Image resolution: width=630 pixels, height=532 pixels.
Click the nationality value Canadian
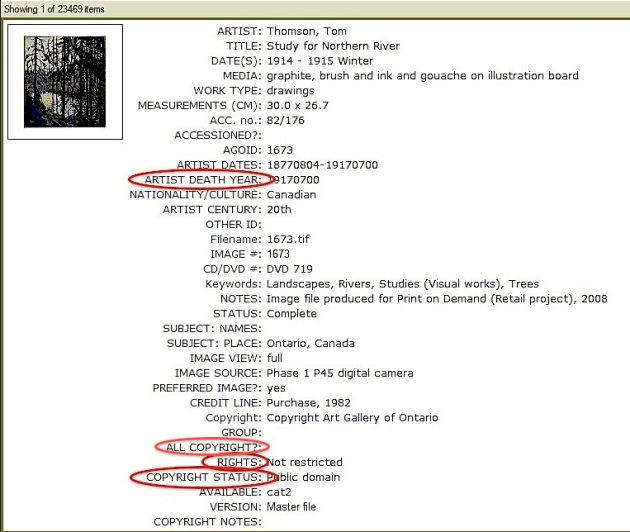(x=291, y=195)
